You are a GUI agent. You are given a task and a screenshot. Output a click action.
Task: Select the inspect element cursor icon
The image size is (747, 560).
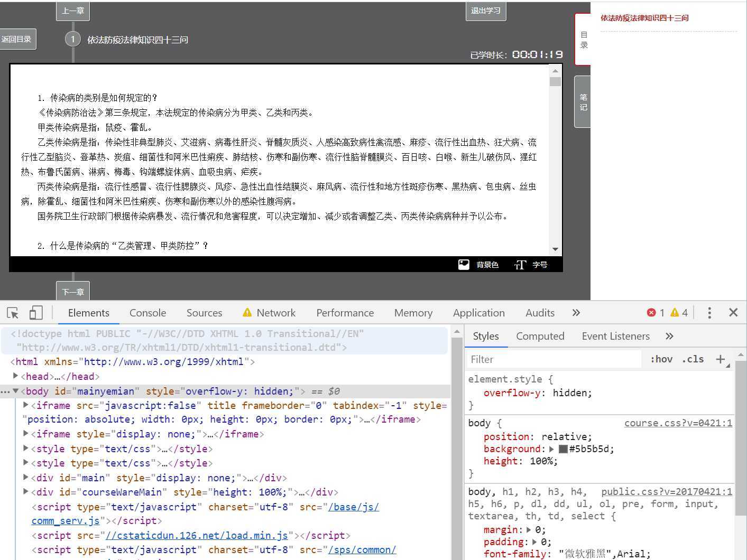pyautogui.click(x=13, y=313)
